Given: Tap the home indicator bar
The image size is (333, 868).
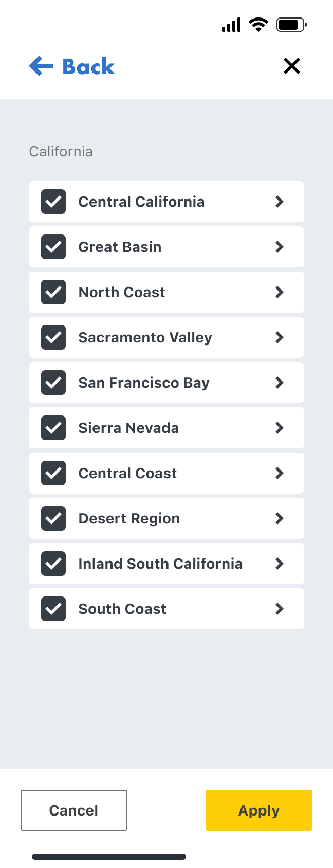Looking at the screenshot, I should click(109, 857).
